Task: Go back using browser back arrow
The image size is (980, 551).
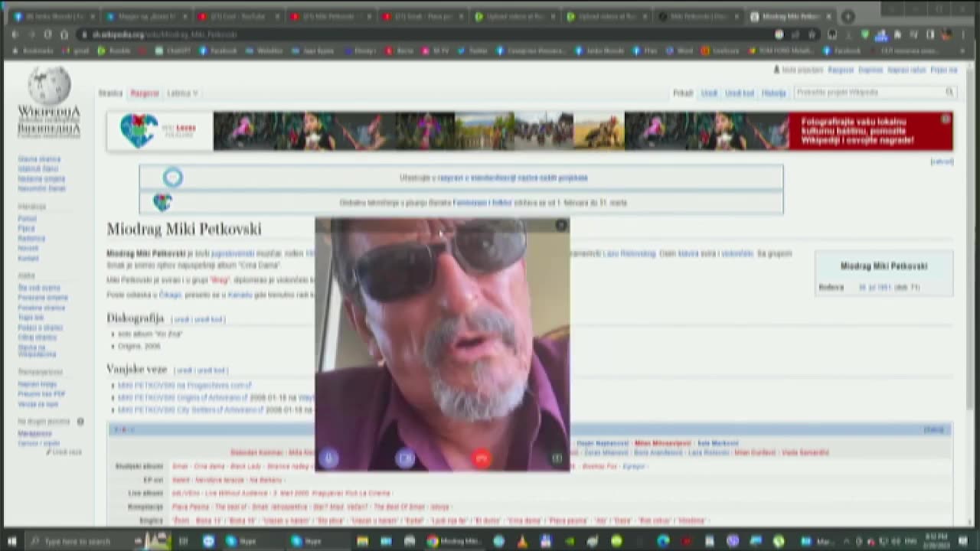Action: (x=15, y=34)
